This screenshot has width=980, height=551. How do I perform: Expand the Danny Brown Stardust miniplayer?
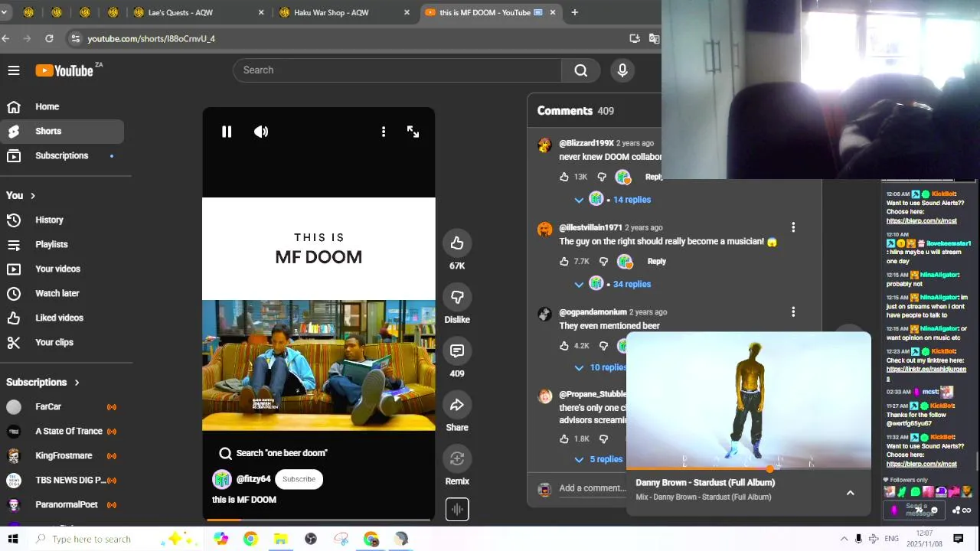850,493
